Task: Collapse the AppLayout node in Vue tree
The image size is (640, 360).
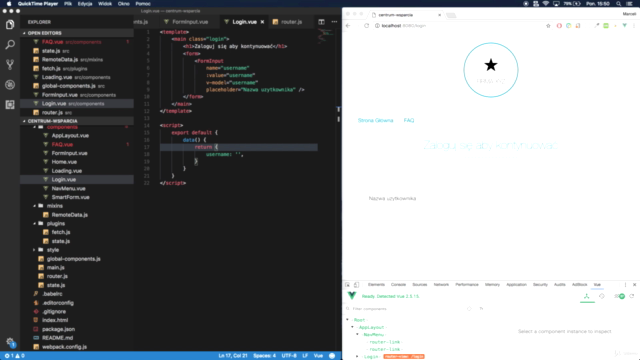Action: (353, 327)
